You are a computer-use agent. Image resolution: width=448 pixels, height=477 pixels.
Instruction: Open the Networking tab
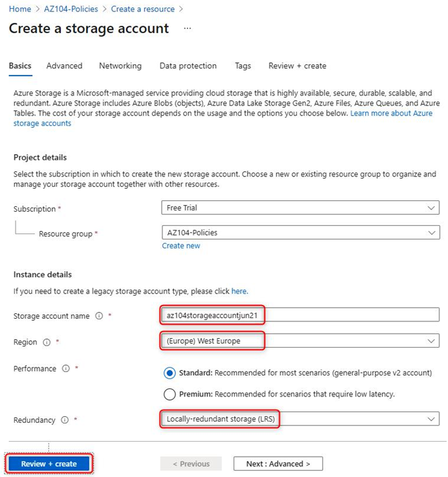click(x=120, y=66)
